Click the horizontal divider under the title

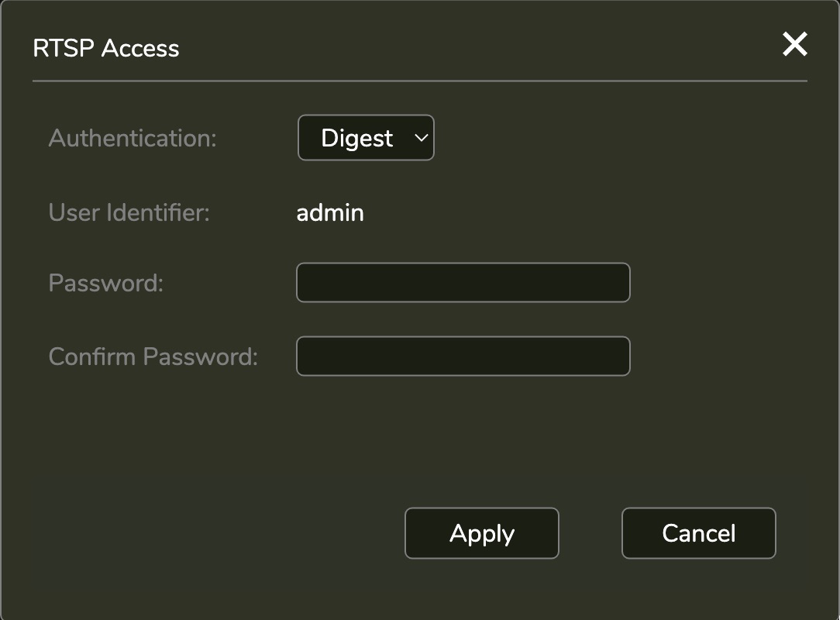point(419,81)
